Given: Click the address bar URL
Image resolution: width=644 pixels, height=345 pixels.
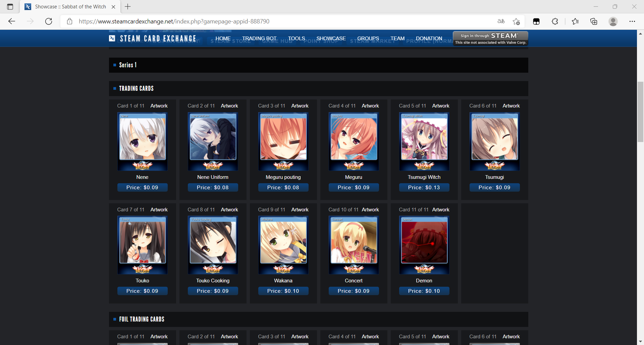Looking at the screenshot, I should click(x=174, y=21).
